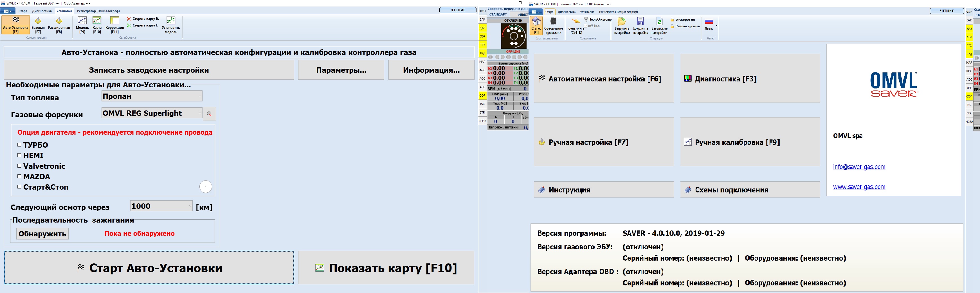Open the www.saver-gas.com link
This screenshot has height=293, width=980.
point(859,187)
